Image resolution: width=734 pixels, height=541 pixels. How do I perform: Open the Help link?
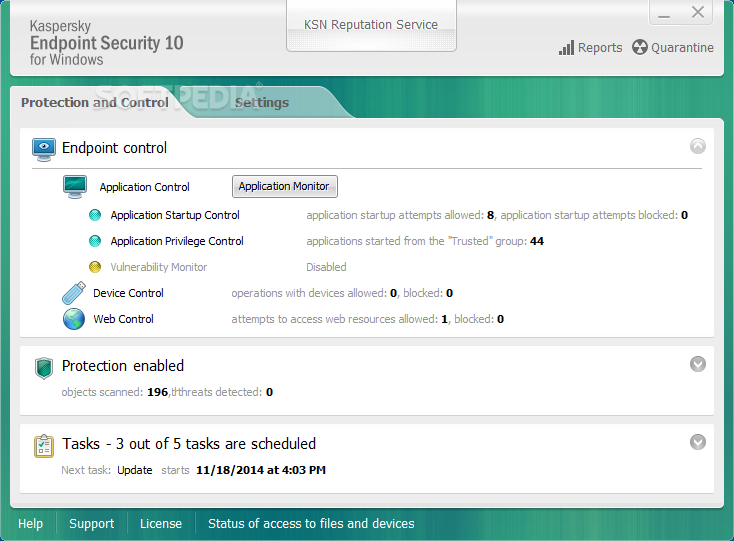coord(30,523)
